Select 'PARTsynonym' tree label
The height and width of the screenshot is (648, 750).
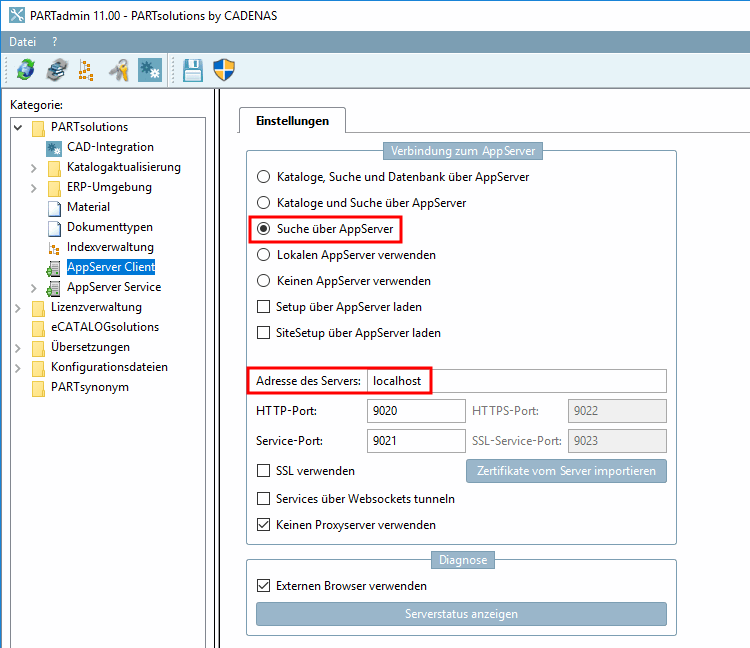pos(90,387)
